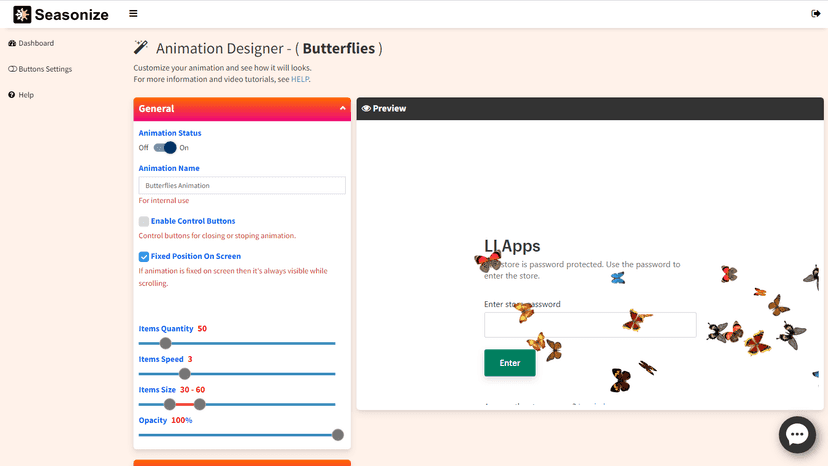
Task: Switch the Animation Status toggle
Action: [165, 148]
